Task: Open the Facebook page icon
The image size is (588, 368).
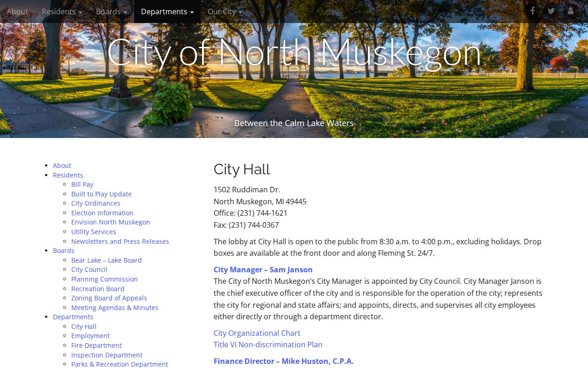Action: click(x=532, y=11)
